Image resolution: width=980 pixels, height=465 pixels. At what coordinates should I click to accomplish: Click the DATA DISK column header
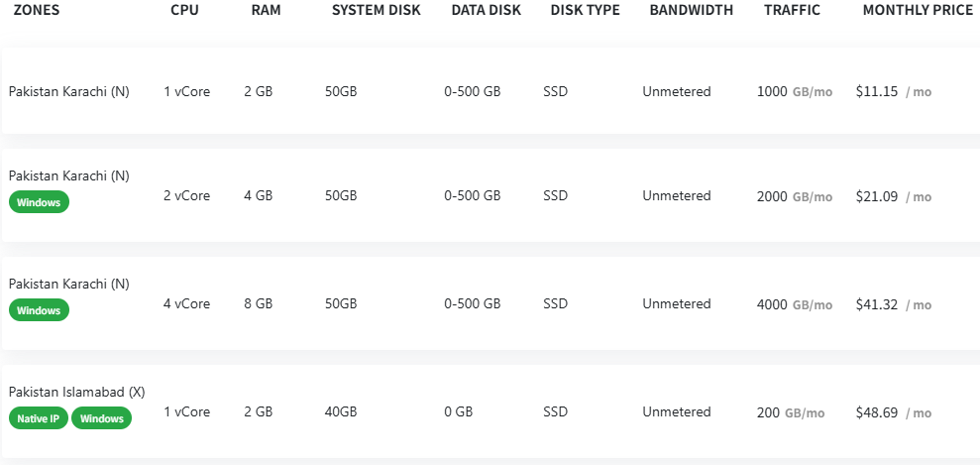point(486,10)
